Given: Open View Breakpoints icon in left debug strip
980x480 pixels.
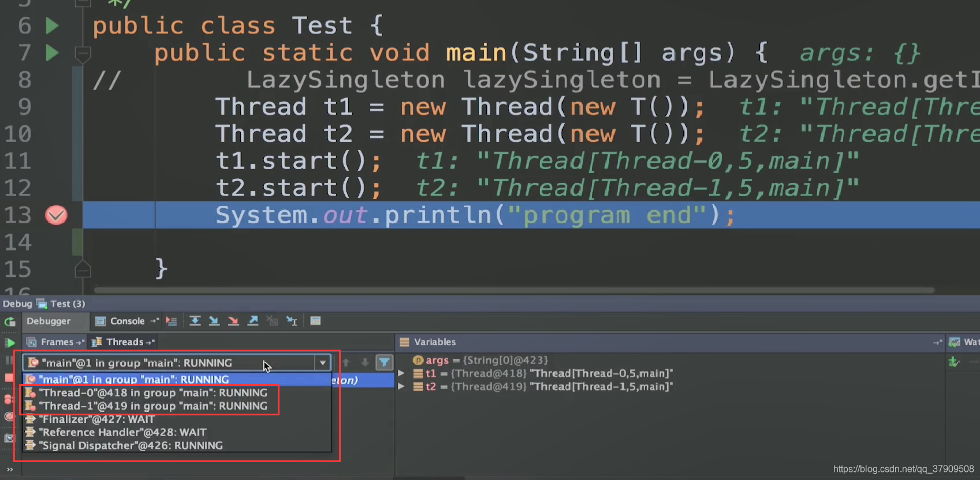Looking at the screenshot, I should coord(9,399).
